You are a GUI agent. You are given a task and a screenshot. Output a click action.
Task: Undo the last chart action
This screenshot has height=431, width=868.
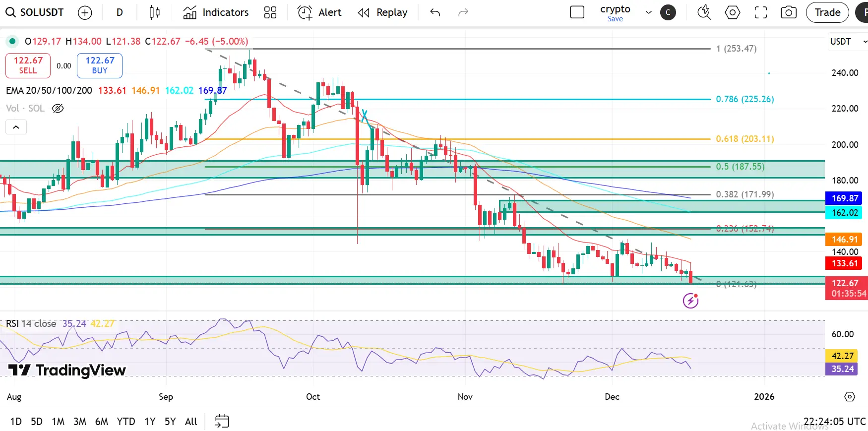[x=435, y=12]
